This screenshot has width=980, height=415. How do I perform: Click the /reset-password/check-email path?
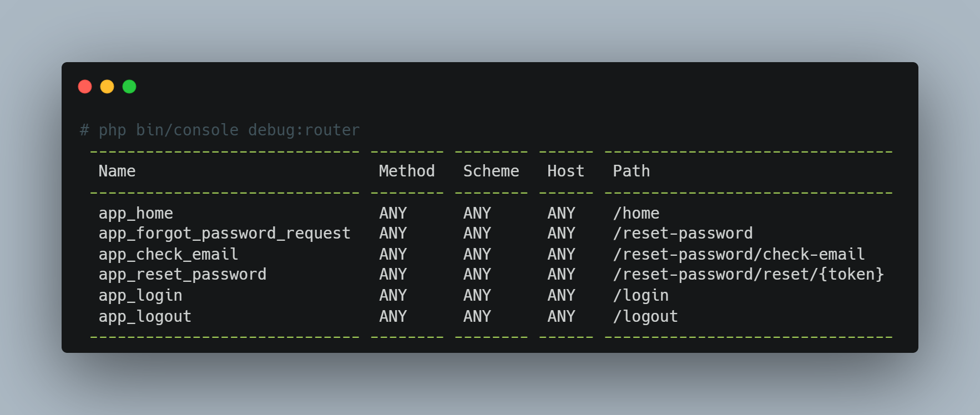739,254
